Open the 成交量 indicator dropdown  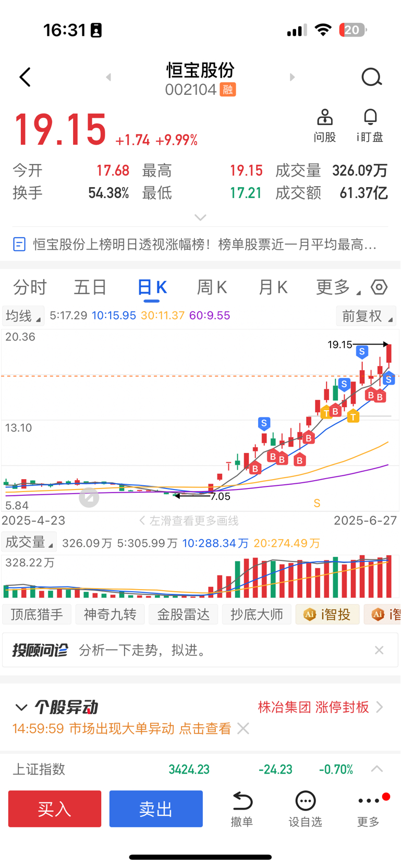(x=29, y=542)
